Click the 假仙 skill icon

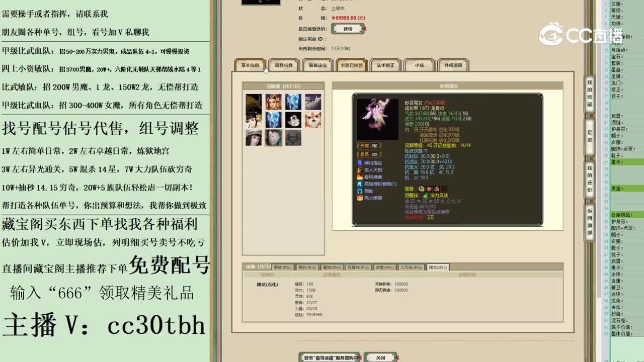[x=360, y=191]
